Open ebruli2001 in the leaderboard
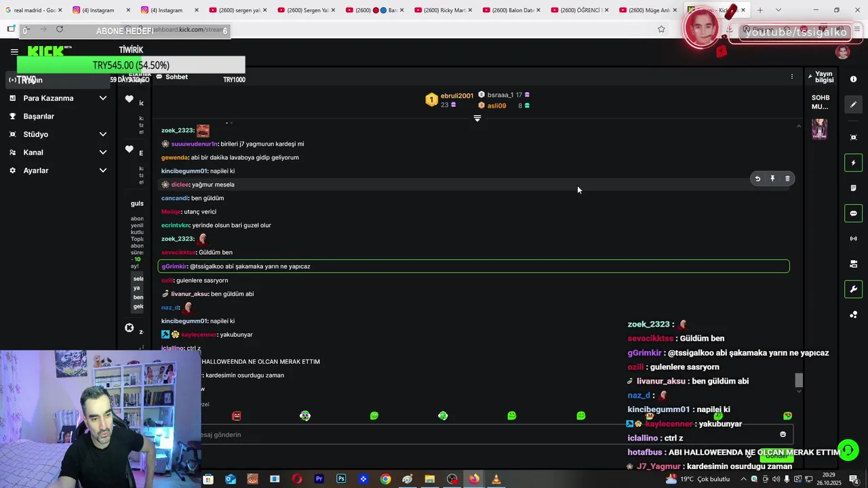 pyautogui.click(x=456, y=96)
